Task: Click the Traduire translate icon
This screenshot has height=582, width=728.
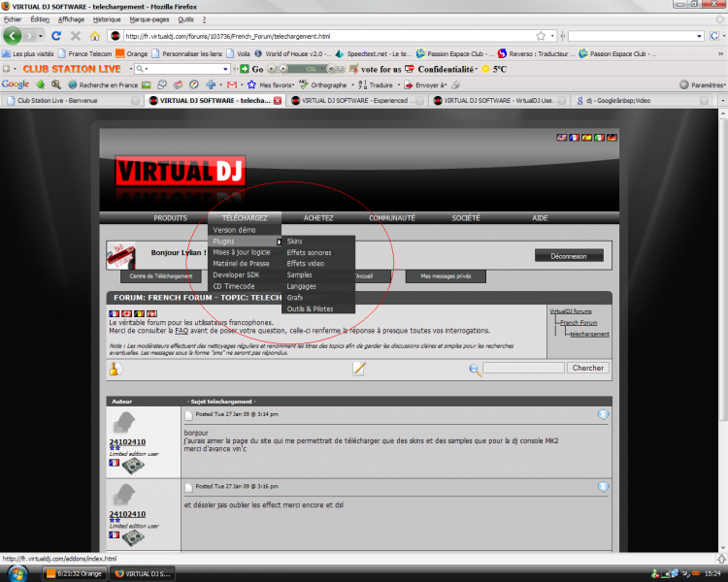Action: pyautogui.click(x=363, y=85)
